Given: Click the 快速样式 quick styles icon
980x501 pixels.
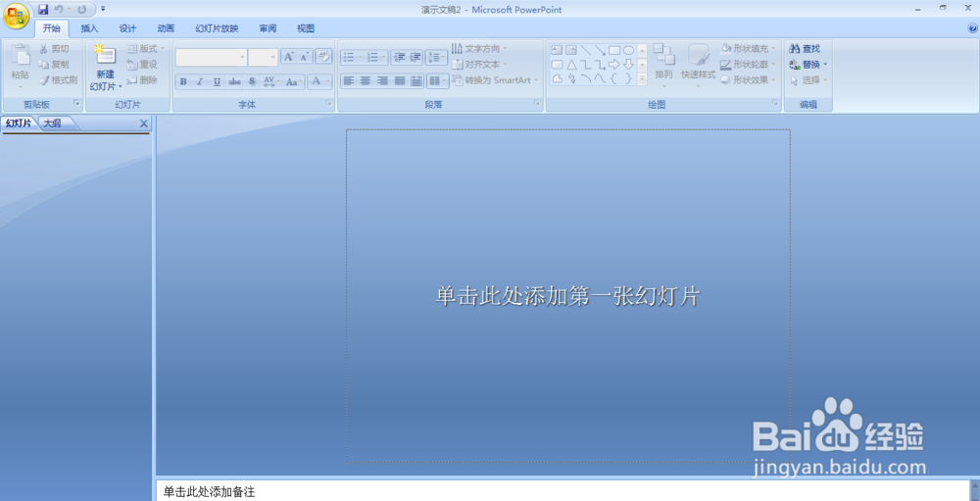Looking at the screenshot, I should pos(699,55).
